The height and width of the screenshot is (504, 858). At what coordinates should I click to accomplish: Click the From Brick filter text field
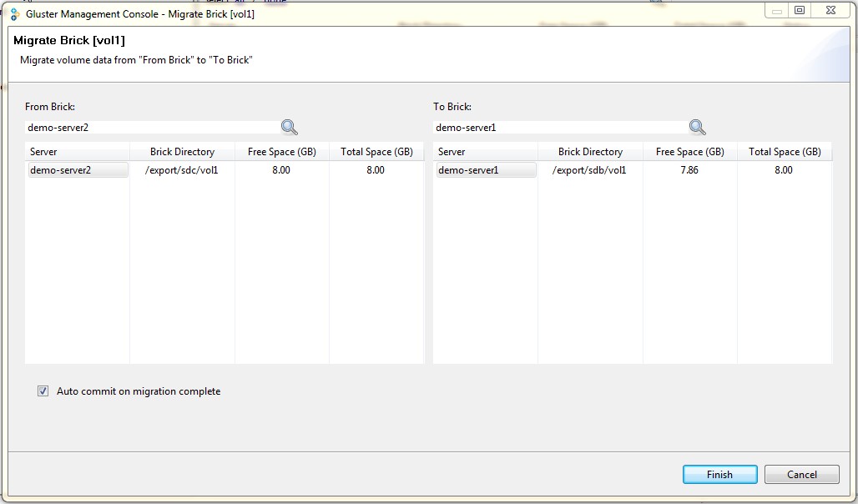[x=150, y=128]
